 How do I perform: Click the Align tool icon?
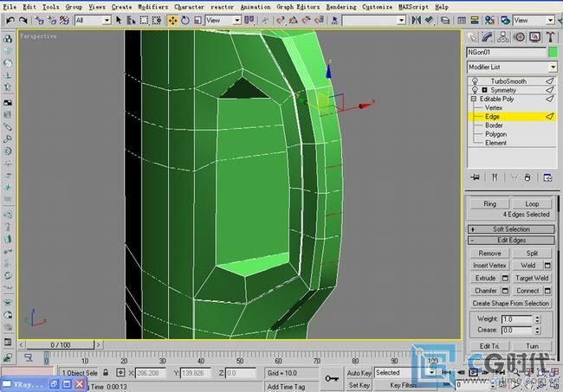click(x=429, y=21)
